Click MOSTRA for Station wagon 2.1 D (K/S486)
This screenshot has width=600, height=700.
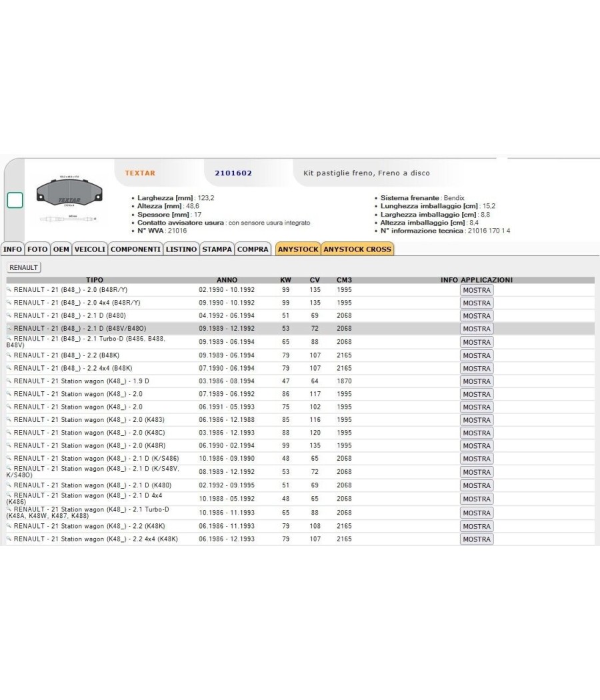pyautogui.click(x=477, y=459)
